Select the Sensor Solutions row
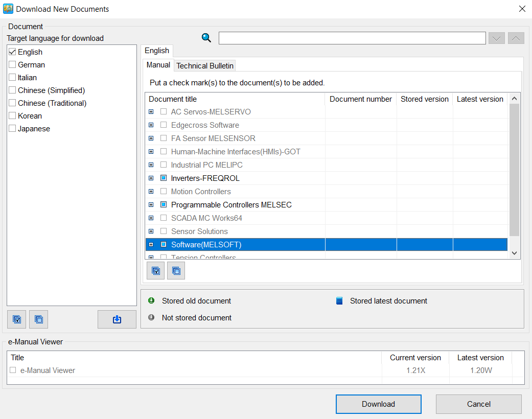The image size is (532, 419). [x=327, y=231]
